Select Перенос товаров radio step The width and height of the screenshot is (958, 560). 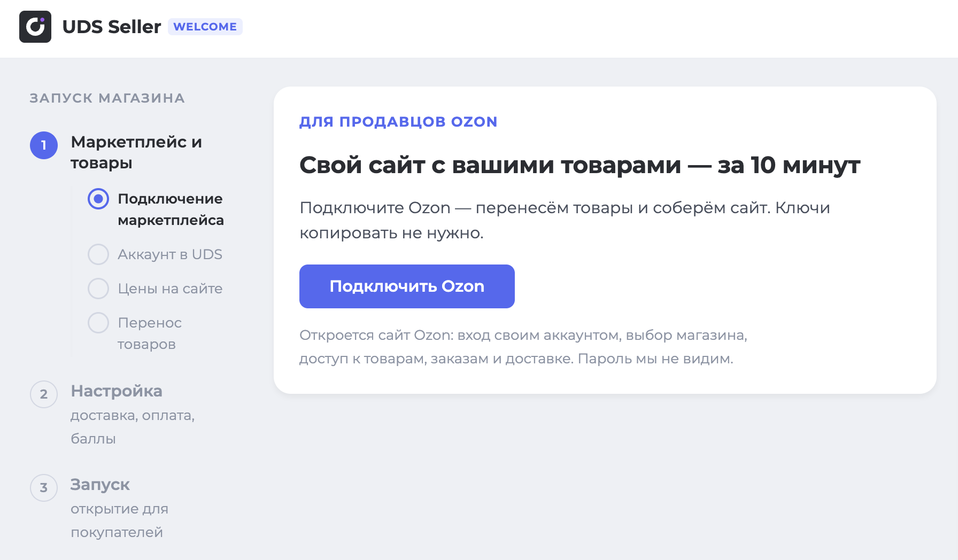(x=98, y=323)
